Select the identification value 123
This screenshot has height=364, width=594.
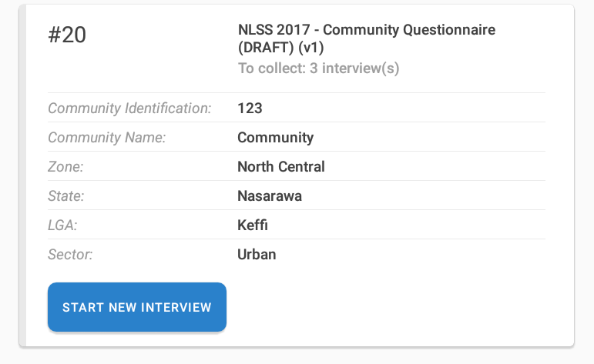(250, 109)
